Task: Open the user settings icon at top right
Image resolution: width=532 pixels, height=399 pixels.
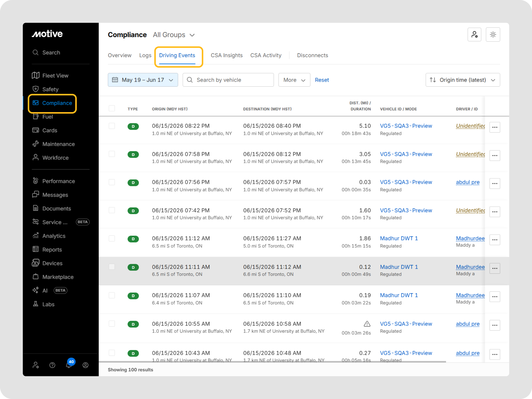Action: (x=474, y=35)
